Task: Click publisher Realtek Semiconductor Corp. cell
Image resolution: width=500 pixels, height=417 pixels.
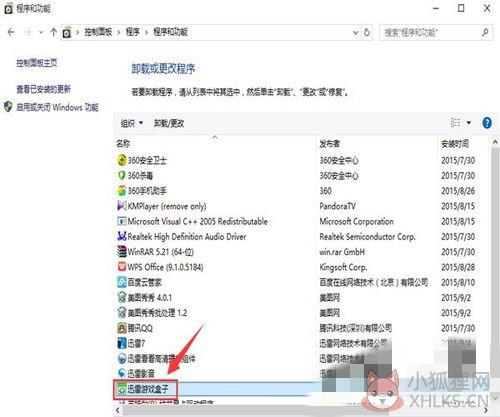Action: click(x=367, y=237)
